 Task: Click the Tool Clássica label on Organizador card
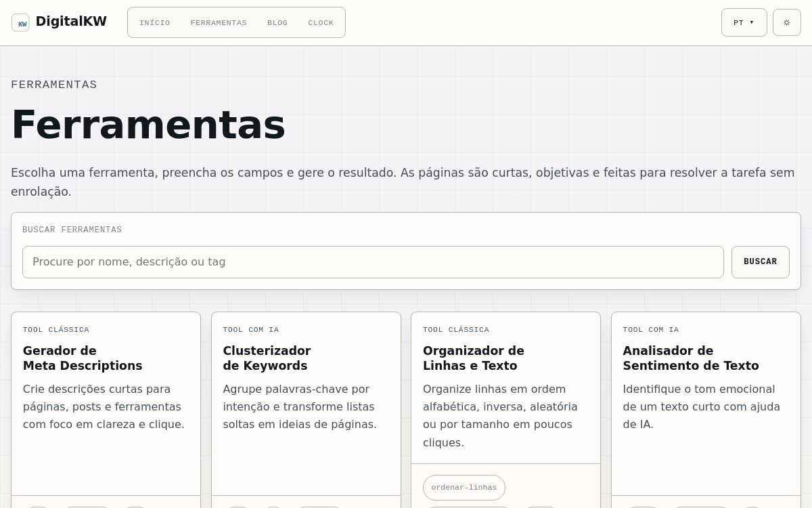point(456,330)
